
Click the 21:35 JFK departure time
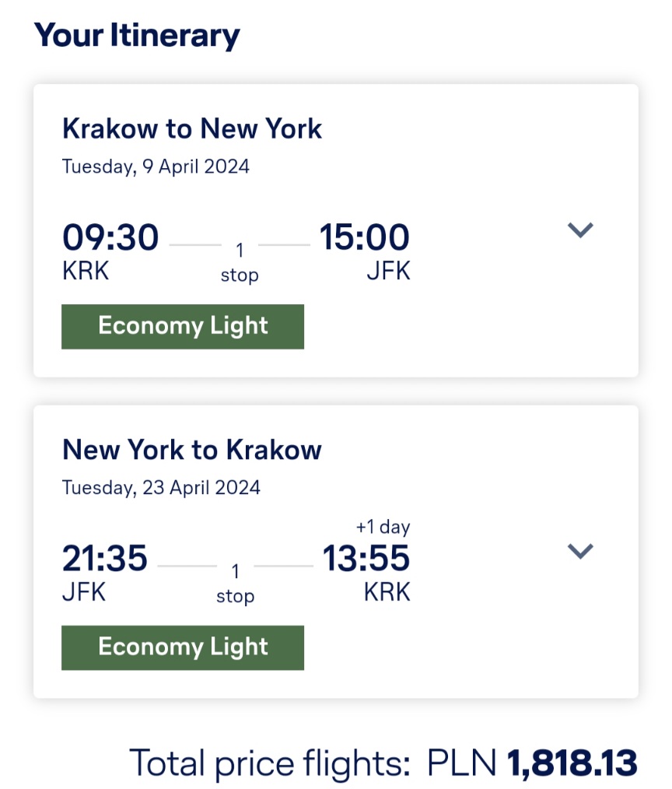(x=105, y=558)
